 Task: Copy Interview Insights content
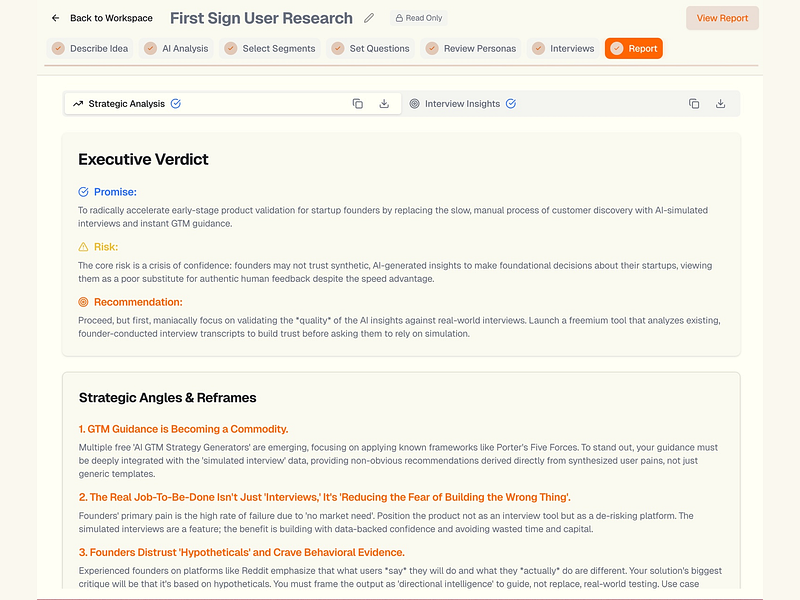[694, 104]
